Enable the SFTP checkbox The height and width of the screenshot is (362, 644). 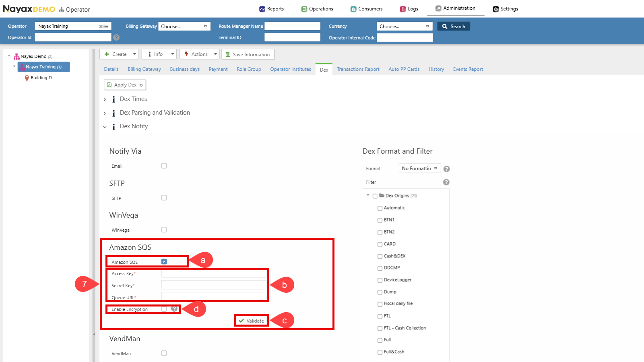pos(164,198)
